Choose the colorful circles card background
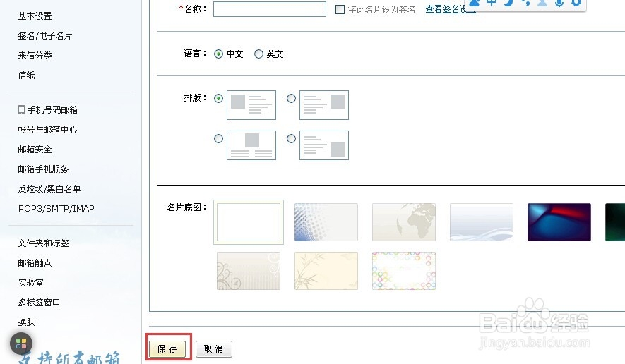Viewport: 625px width, 364px height. (x=404, y=271)
